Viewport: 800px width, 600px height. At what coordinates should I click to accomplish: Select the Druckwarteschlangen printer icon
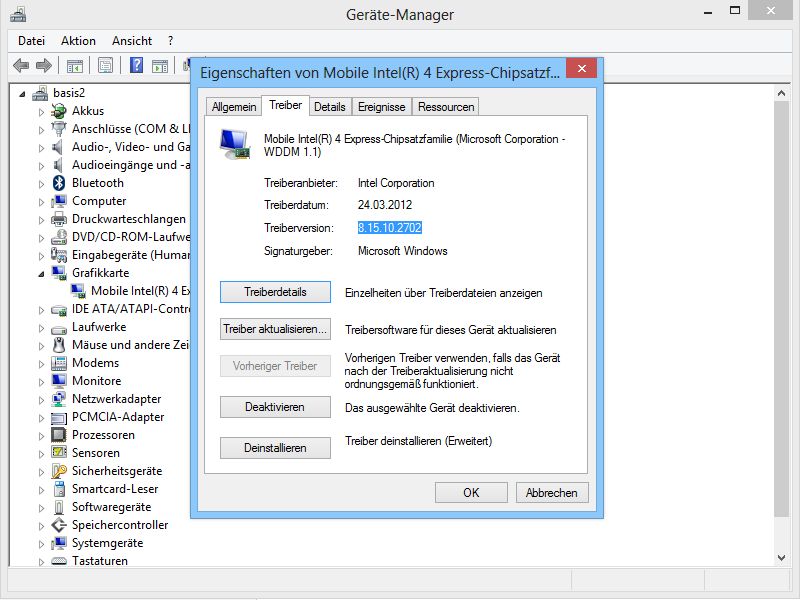[x=59, y=219]
